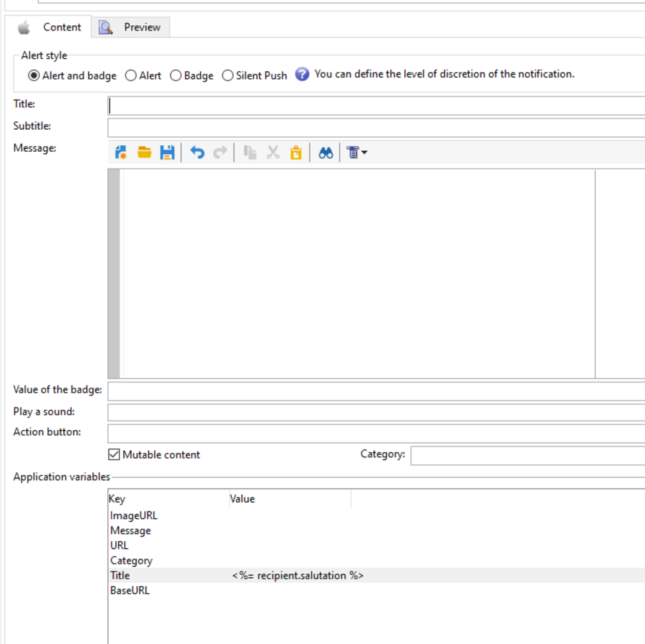645x644 pixels.
Task: Save message content with the floppy disk icon
Action: tap(167, 152)
